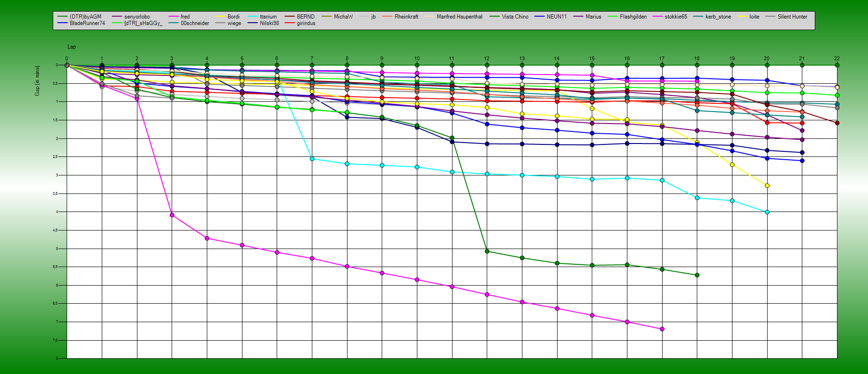Select [dTR]_sHaGGy_ legend label
The image size is (868, 374).
(143, 23)
